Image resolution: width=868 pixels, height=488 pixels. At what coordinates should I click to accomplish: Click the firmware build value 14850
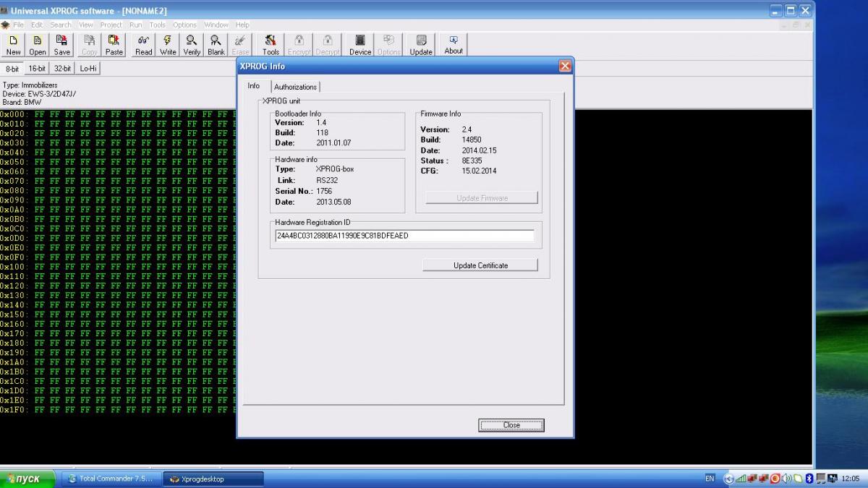coord(472,140)
